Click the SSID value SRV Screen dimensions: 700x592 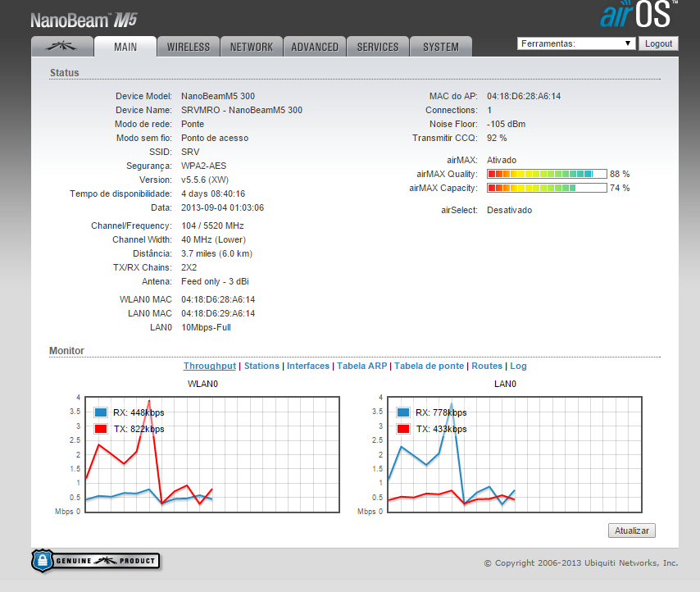[190, 152]
